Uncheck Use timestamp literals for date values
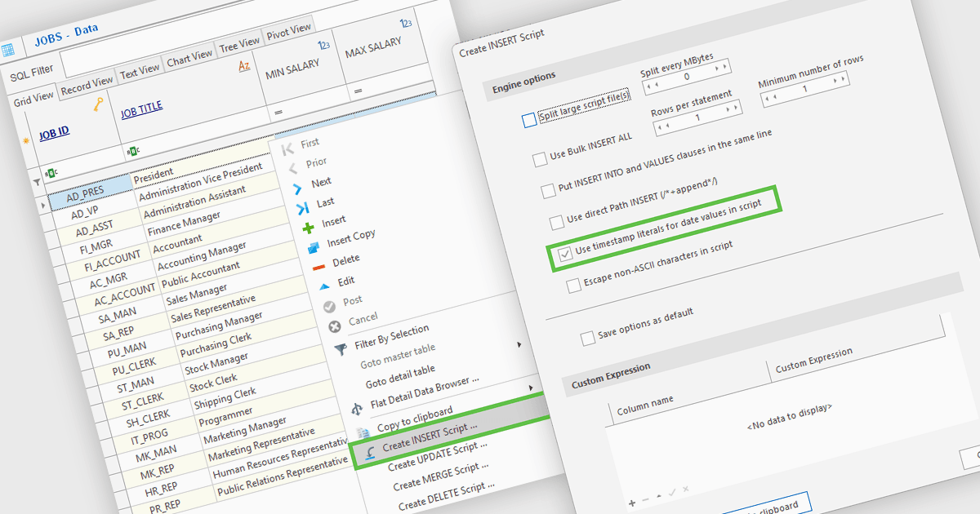Image resolution: width=980 pixels, height=514 pixels. (x=565, y=255)
